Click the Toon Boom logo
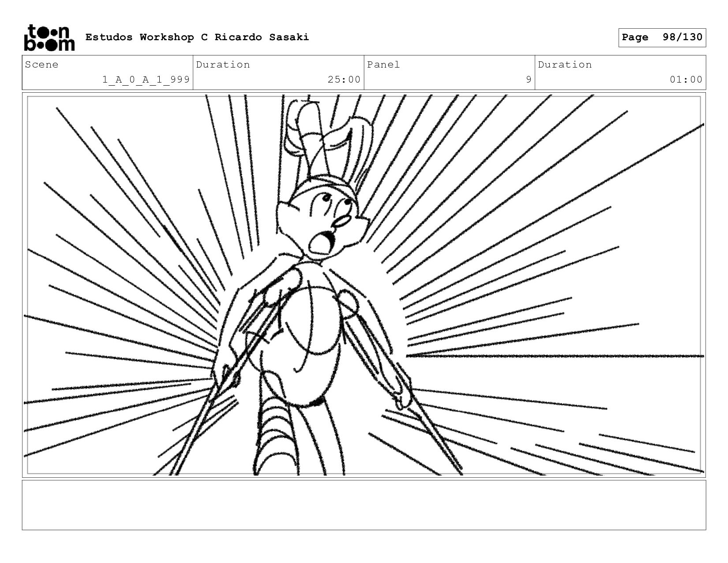 pyautogui.click(x=49, y=38)
